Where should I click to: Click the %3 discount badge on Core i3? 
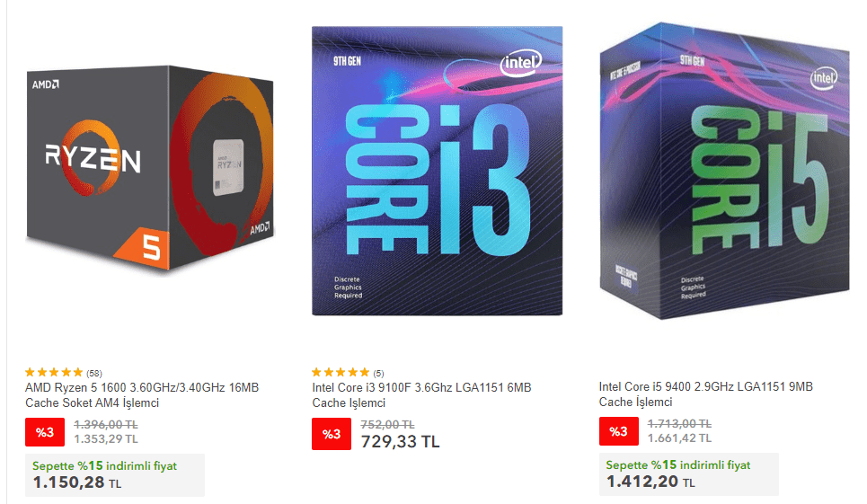pyautogui.click(x=332, y=434)
